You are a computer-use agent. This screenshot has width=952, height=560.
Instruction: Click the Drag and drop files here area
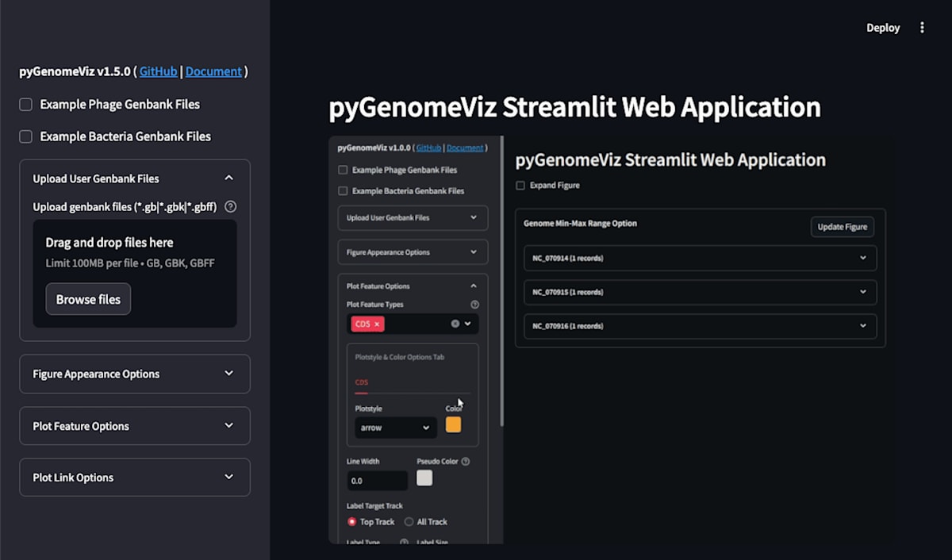coord(135,274)
